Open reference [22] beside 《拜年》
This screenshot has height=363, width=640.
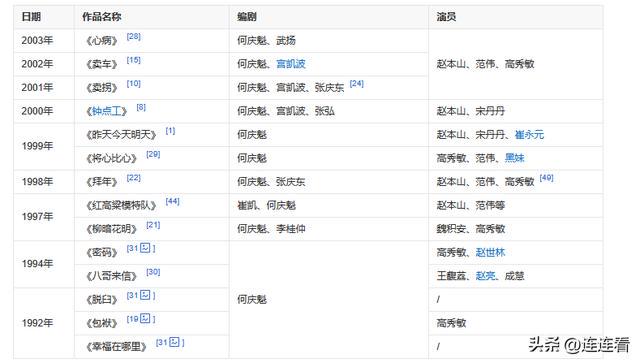point(133,178)
